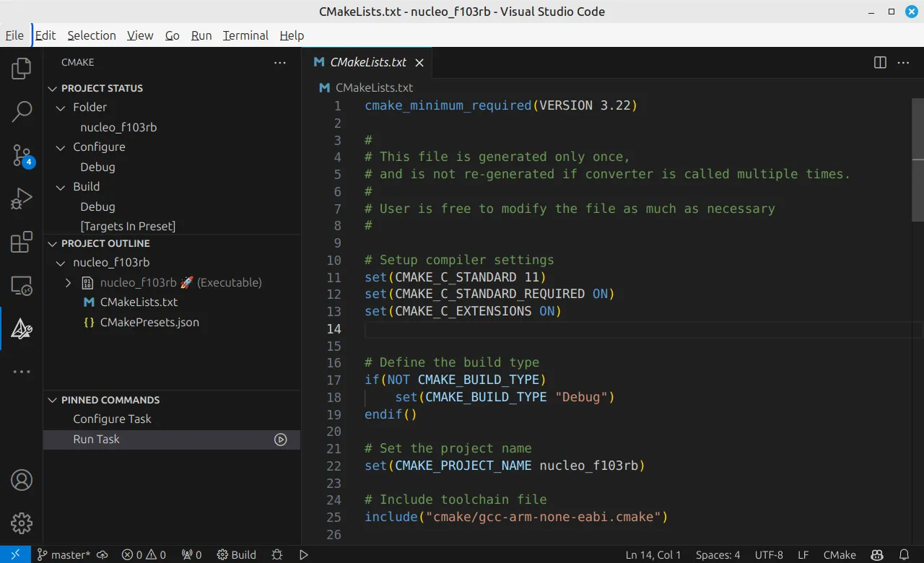
Task: Open the Terminal menu
Action: click(x=245, y=35)
